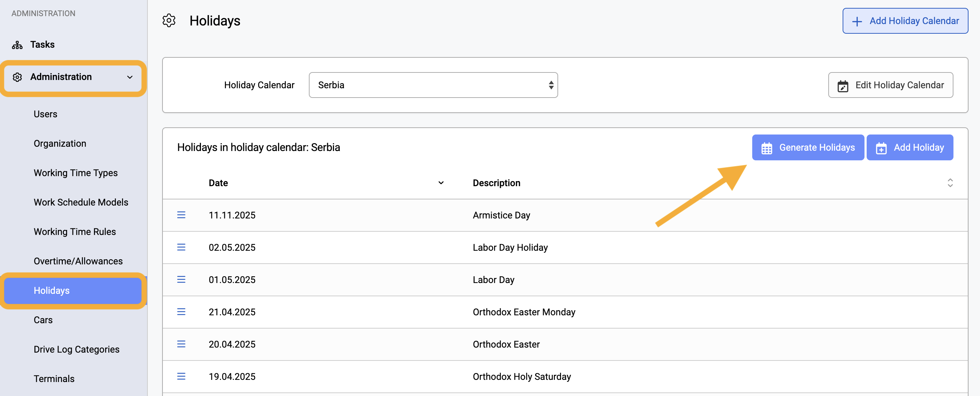Click the date 21.04.2025
The image size is (980, 396).
tap(232, 312)
